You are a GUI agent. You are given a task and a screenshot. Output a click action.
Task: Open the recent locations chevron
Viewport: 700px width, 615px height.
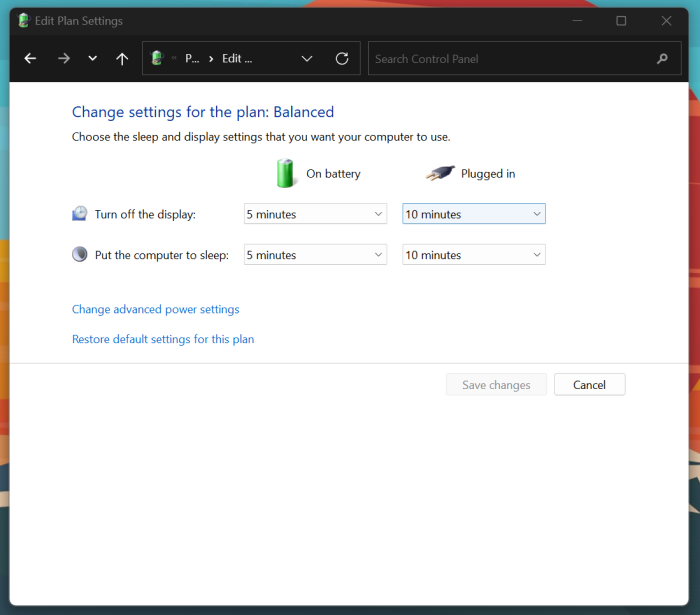tap(92, 58)
